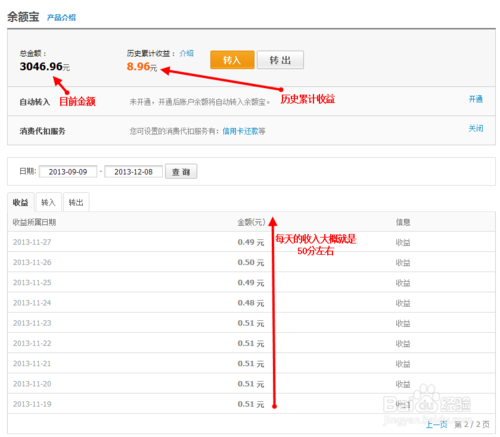The image size is (500, 437).
Task: Select the 2013-11-22 date row
Action: [251, 343]
